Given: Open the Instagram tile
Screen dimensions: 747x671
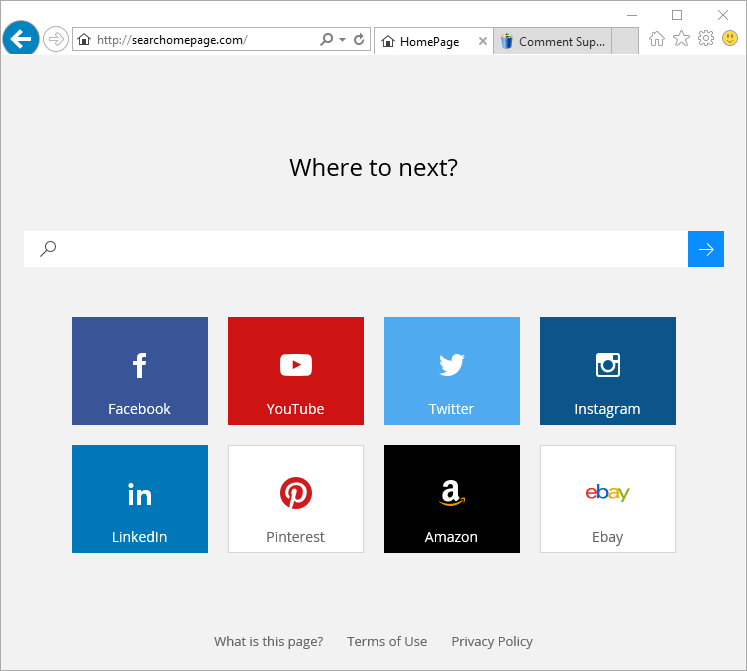Looking at the screenshot, I should [608, 371].
